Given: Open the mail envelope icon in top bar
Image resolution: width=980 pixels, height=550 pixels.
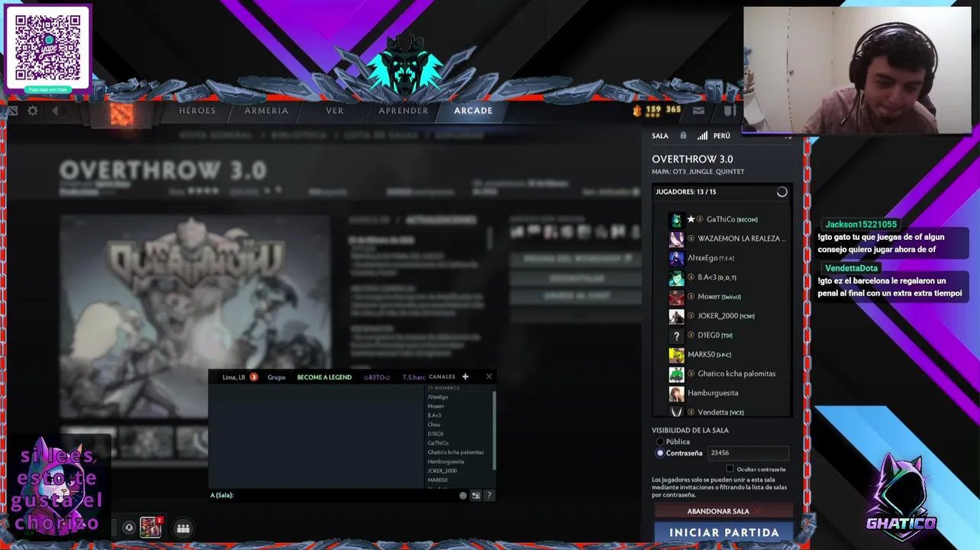Looking at the screenshot, I should pyautogui.click(x=698, y=111).
